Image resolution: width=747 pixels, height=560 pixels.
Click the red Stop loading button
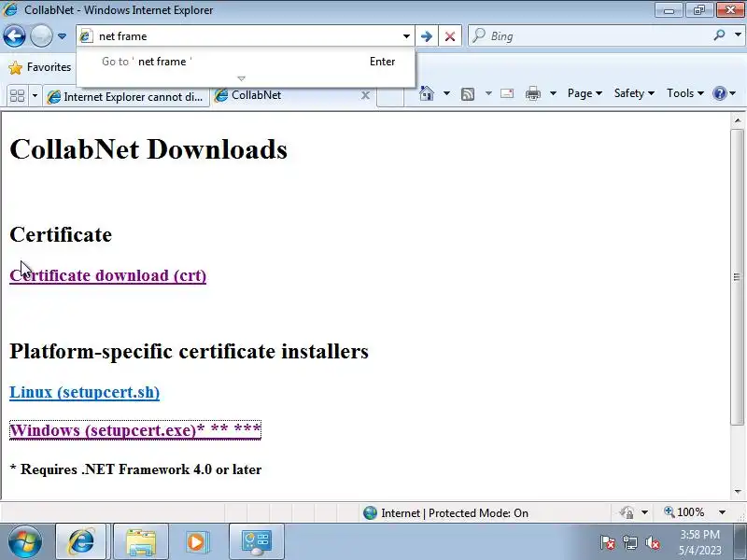pyautogui.click(x=450, y=36)
